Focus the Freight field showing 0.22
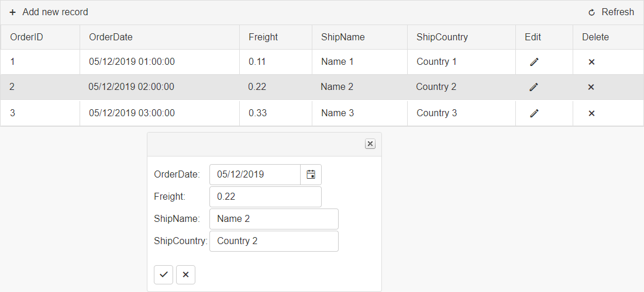 point(266,197)
